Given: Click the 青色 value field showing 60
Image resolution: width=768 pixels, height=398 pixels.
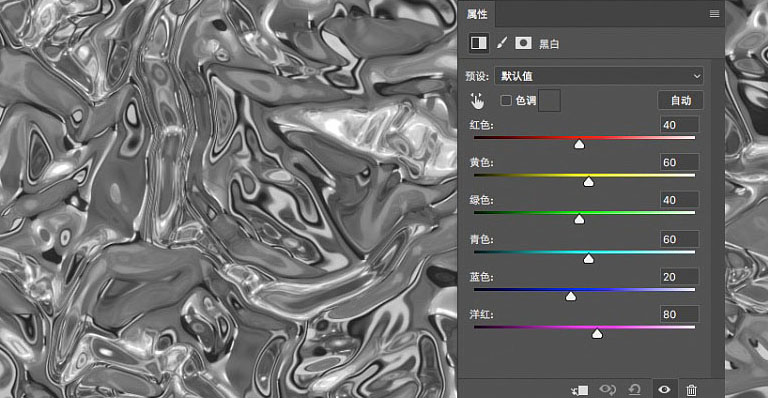Looking at the screenshot, I should click(x=679, y=239).
